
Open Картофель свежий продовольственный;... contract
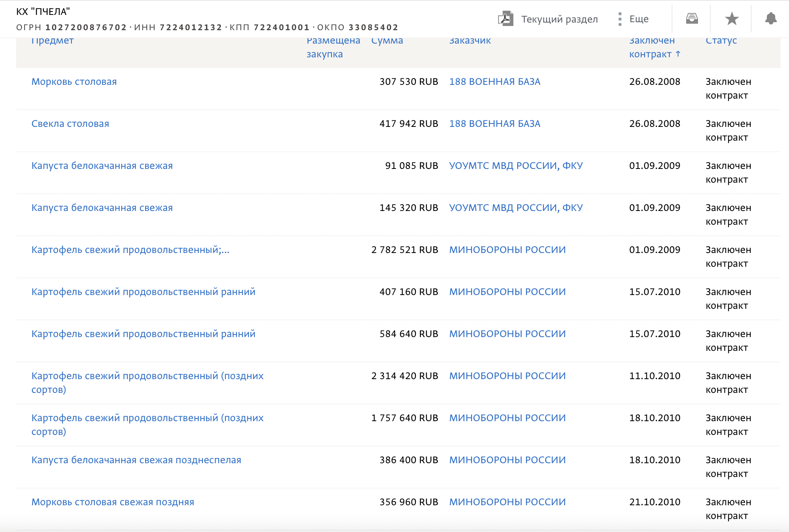click(x=130, y=250)
